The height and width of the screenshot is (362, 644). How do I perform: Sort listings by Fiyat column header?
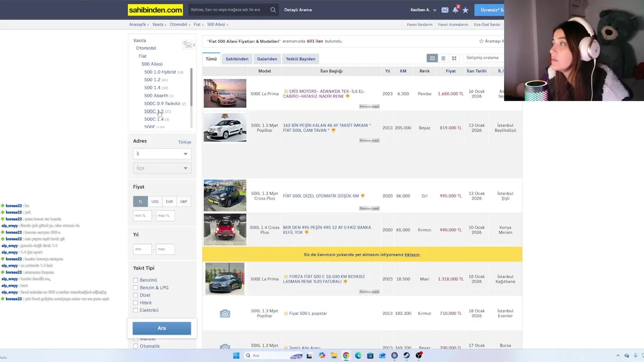450,71
